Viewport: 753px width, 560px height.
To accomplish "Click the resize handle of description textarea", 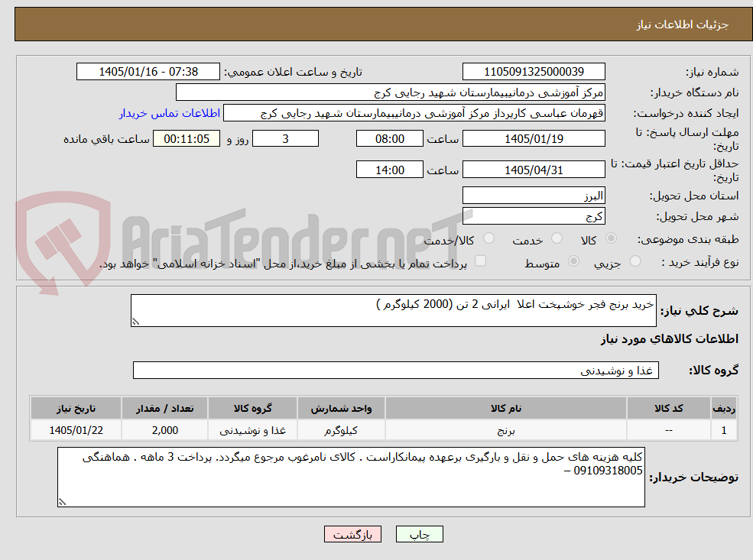I will pos(135,322).
